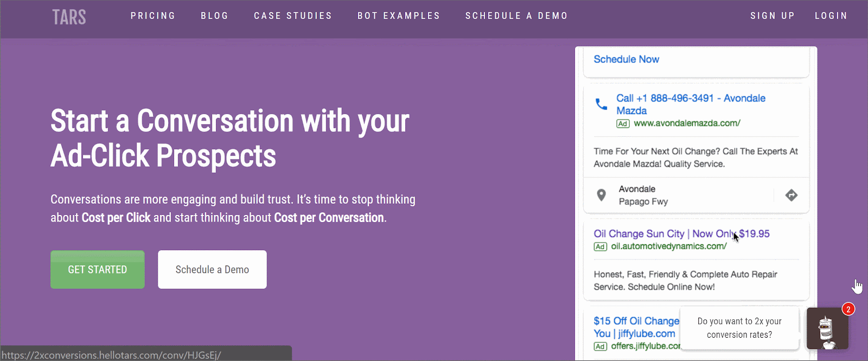Click the location pin icon beside Avondale
This screenshot has width=868, height=361.
pyautogui.click(x=601, y=195)
